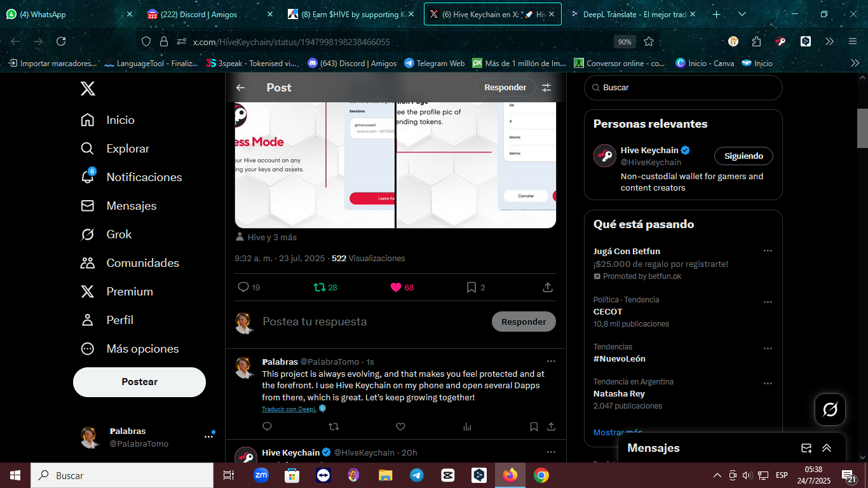Expand the Mensajes drawer with the double chevron
This screenshot has width=868, height=488.
pyautogui.click(x=827, y=448)
